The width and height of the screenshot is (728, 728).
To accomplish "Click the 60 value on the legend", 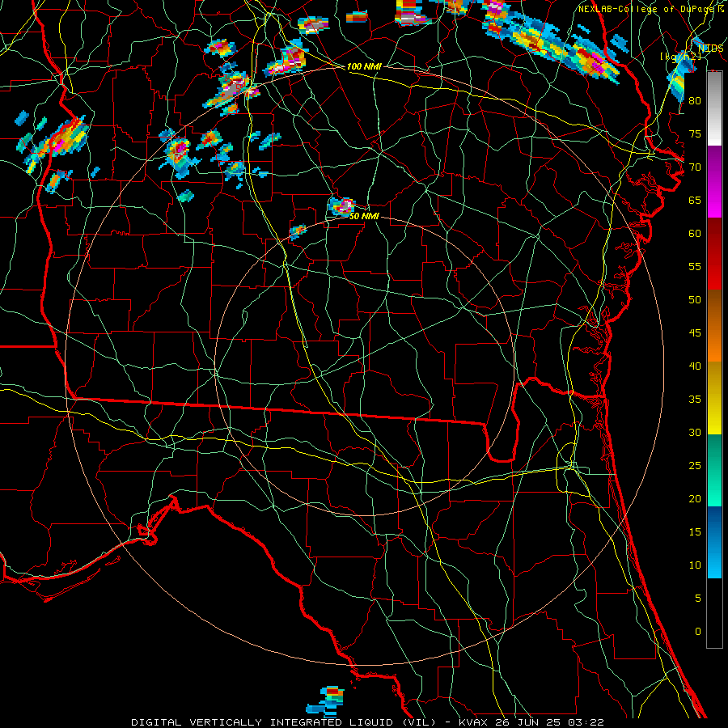I will point(695,234).
